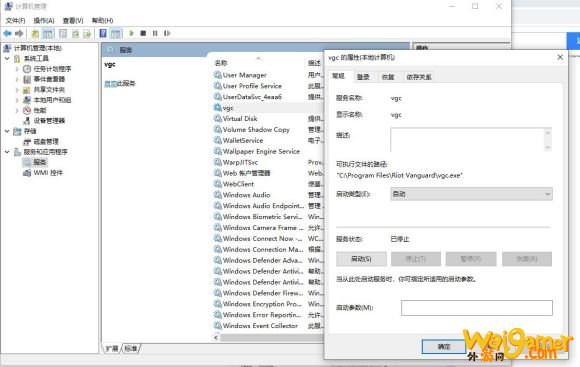Click the Properties sheet toolbar icon
The width and height of the screenshot is (580, 367).
click(x=63, y=34)
